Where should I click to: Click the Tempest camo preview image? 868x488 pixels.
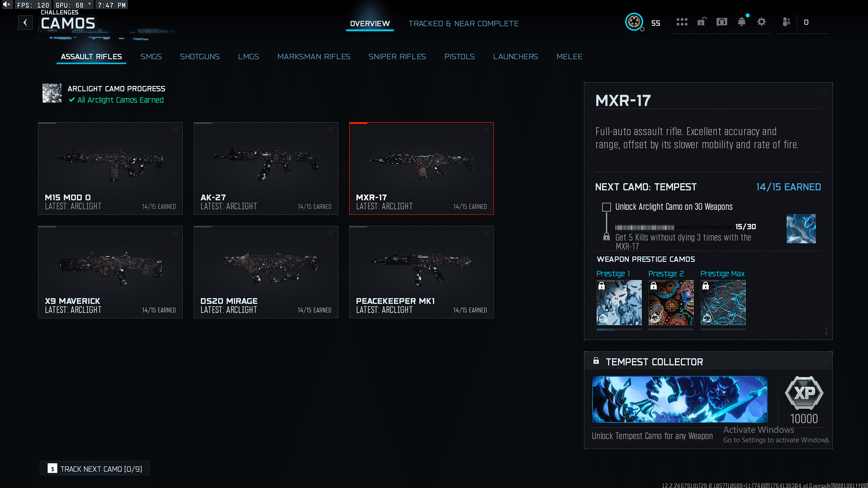[x=801, y=229]
